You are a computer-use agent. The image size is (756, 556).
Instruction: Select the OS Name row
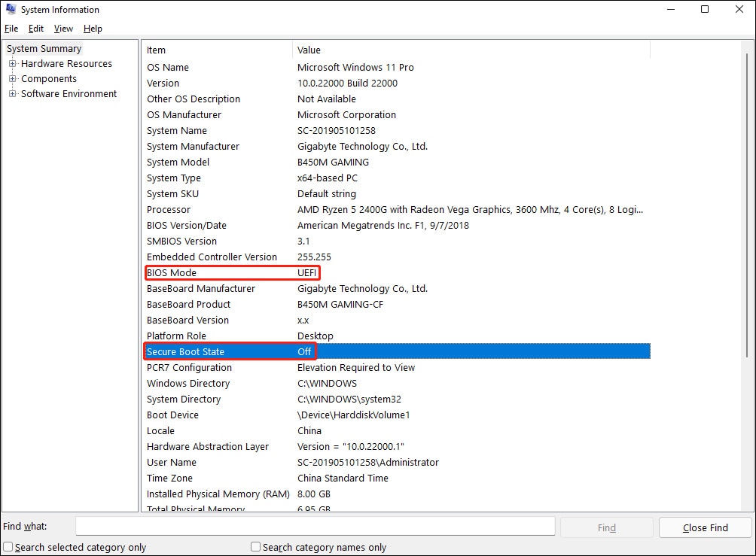click(x=397, y=68)
